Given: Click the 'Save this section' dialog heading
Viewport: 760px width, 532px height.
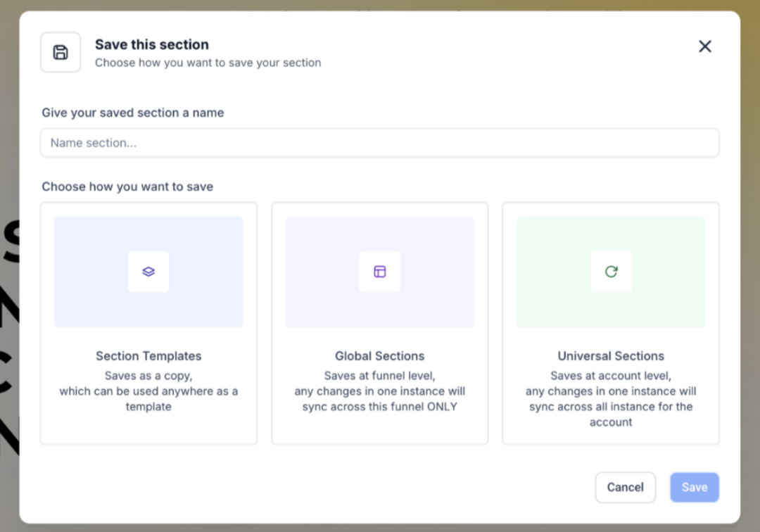Looking at the screenshot, I should point(152,44).
